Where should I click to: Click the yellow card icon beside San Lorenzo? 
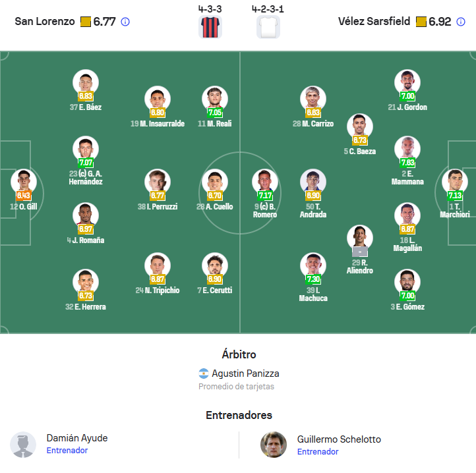[x=86, y=22]
